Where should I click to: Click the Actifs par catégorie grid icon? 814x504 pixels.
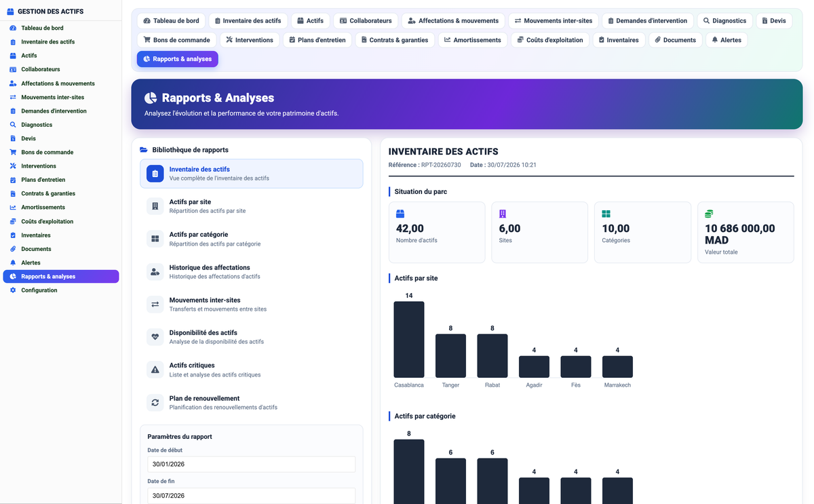click(x=155, y=239)
